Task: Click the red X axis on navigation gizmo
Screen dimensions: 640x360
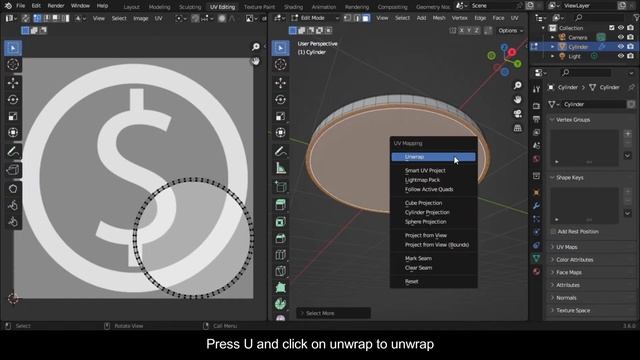Action: coord(512,53)
